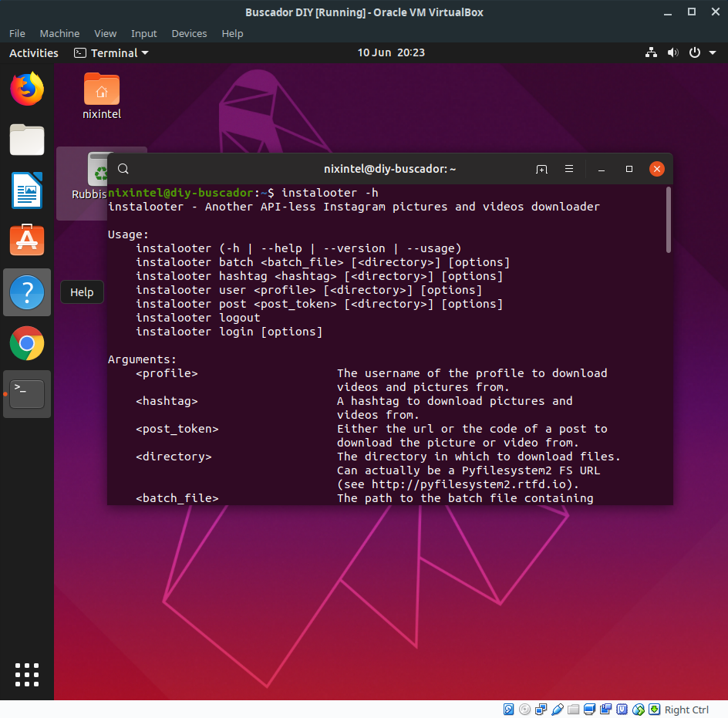Image resolution: width=728 pixels, height=718 pixels.
Task: Launch Firefox from the dock
Action: coord(27,89)
